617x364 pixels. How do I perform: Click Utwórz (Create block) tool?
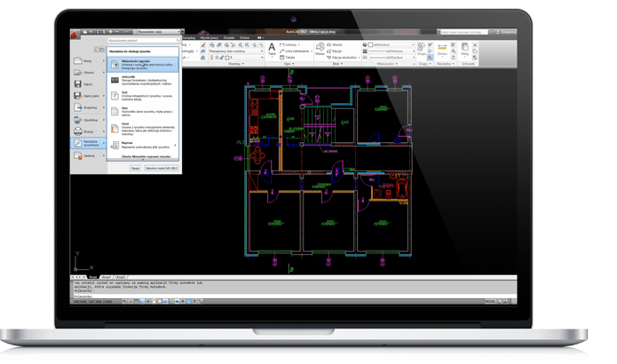335,45
